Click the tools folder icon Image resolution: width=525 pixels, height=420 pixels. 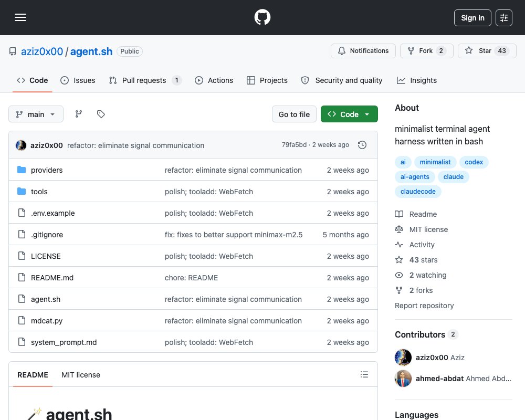pyautogui.click(x=22, y=191)
